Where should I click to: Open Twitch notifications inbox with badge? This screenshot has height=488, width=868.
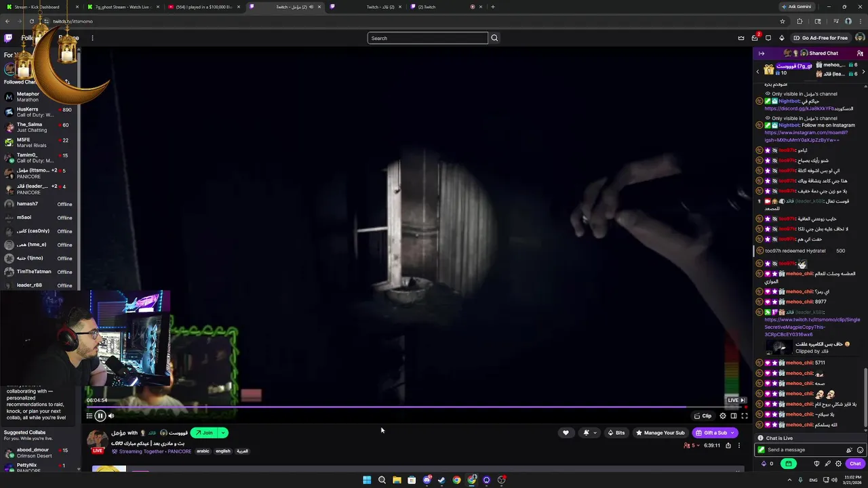point(755,38)
